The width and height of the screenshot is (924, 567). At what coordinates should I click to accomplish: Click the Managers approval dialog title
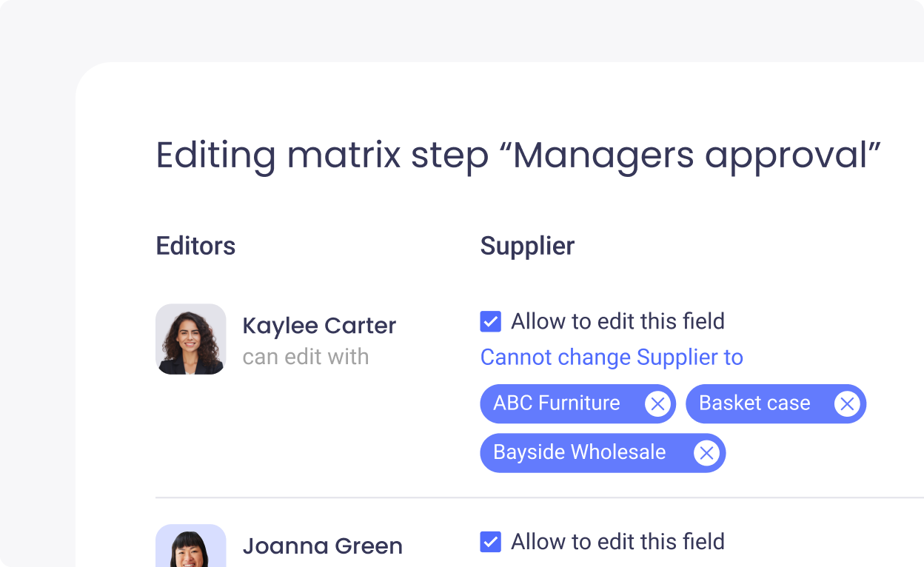pyautogui.click(x=518, y=155)
